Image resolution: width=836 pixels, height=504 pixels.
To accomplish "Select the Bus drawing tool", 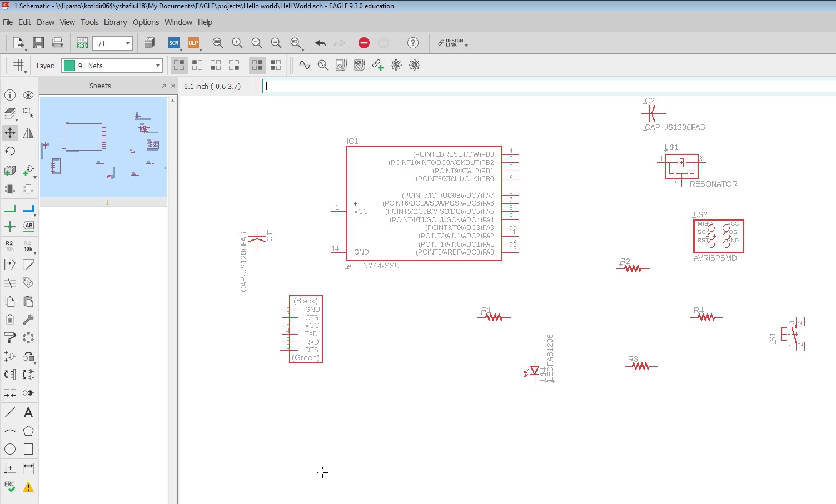I will point(28,209).
